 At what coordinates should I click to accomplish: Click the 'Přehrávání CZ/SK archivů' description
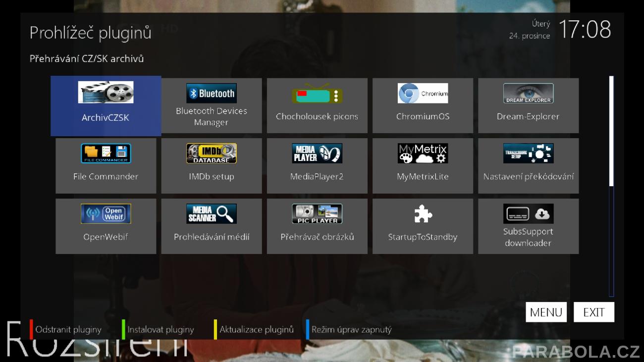point(87,59)
